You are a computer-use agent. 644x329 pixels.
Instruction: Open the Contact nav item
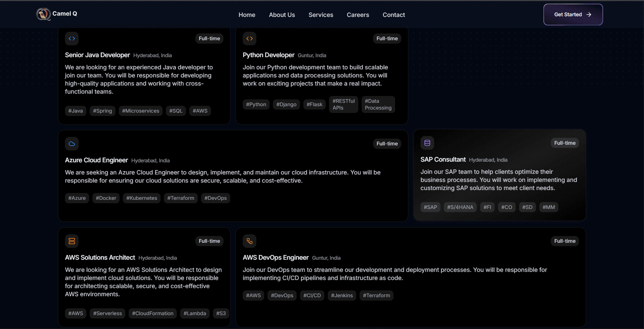click(x=394, y=15)
